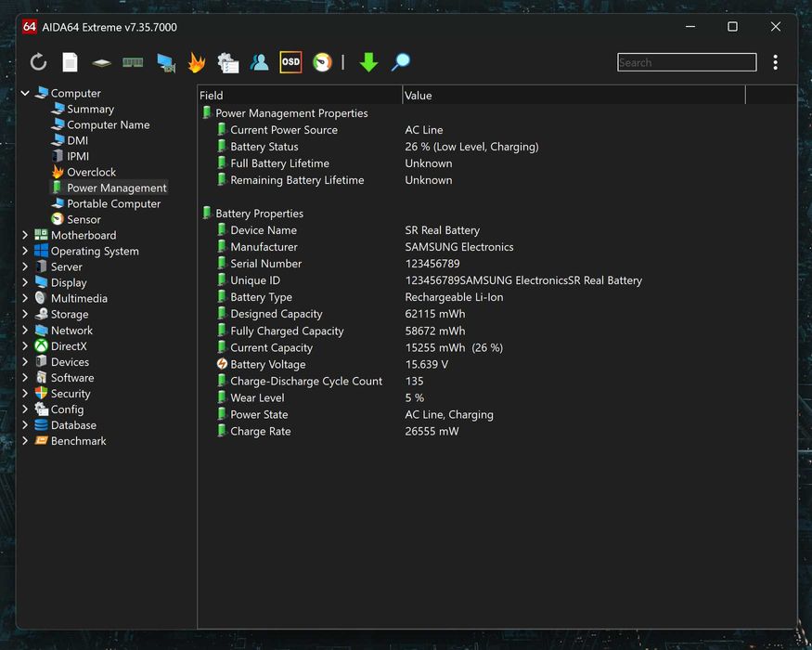
Task: Expand the Software tree node arrow
Action: pos(25,377)
